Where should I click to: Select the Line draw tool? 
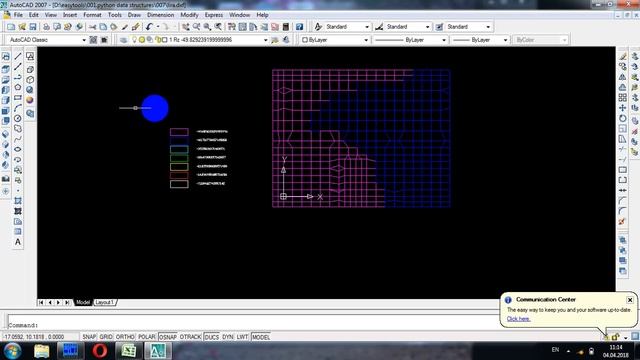point(18,56)
